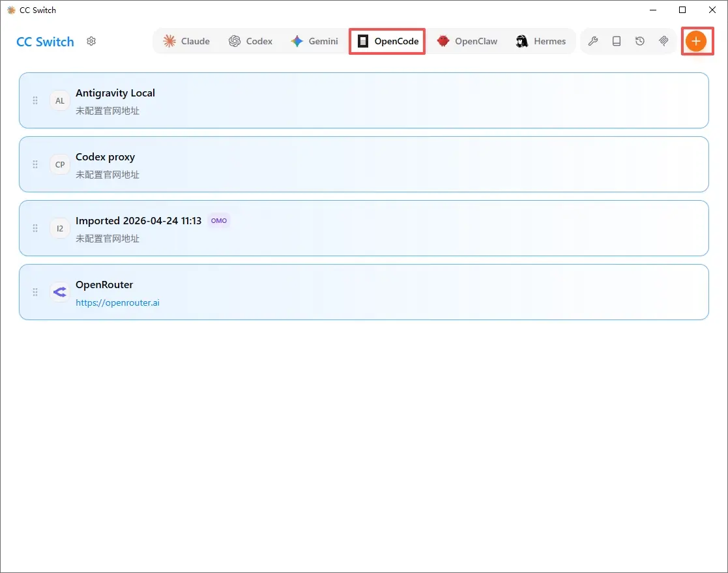
Task: Click the drag handle of Antigravity Local
Action: 35,100
